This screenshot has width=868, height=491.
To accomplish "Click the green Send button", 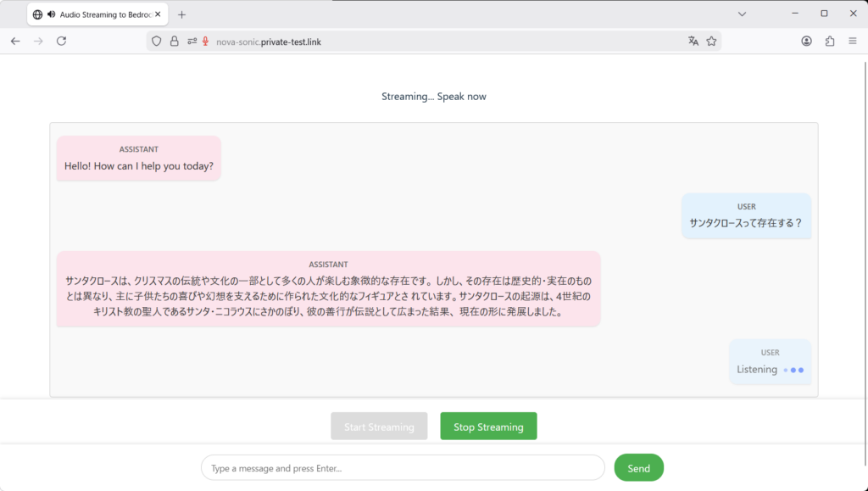I will tap(638, 468).
